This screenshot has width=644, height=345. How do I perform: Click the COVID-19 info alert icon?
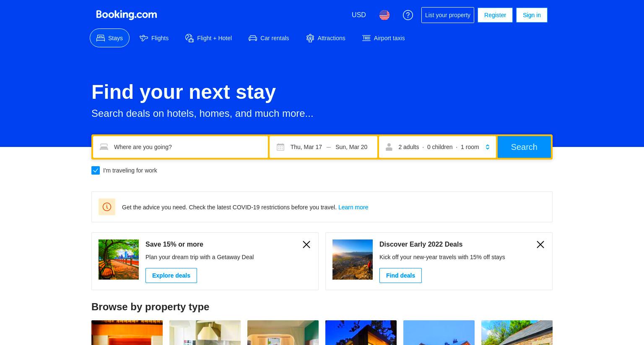click(x=107, y=207)
